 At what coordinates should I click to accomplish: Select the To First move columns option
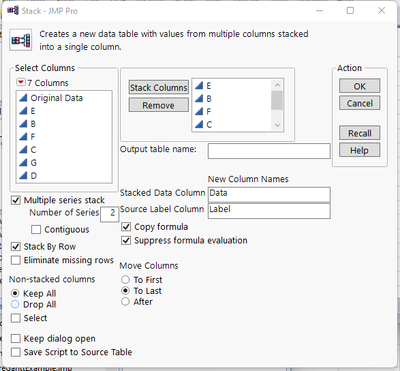coord(125,279)
